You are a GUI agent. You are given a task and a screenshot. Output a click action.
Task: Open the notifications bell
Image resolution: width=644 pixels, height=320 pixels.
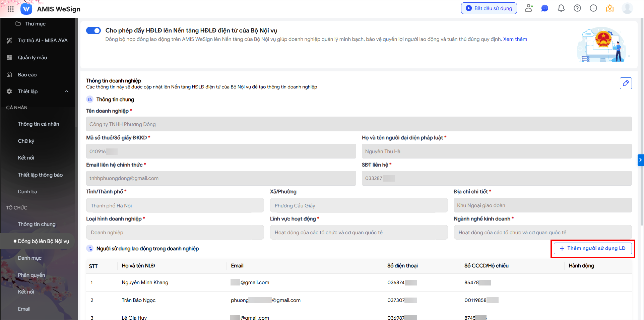pyautogui.click(x=561, y=8)
